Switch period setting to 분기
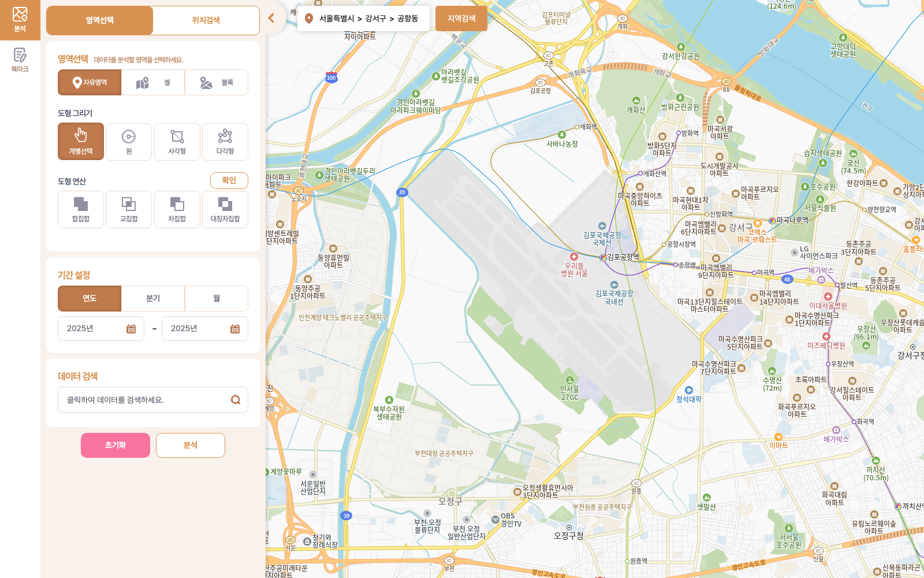 [153, 298]
